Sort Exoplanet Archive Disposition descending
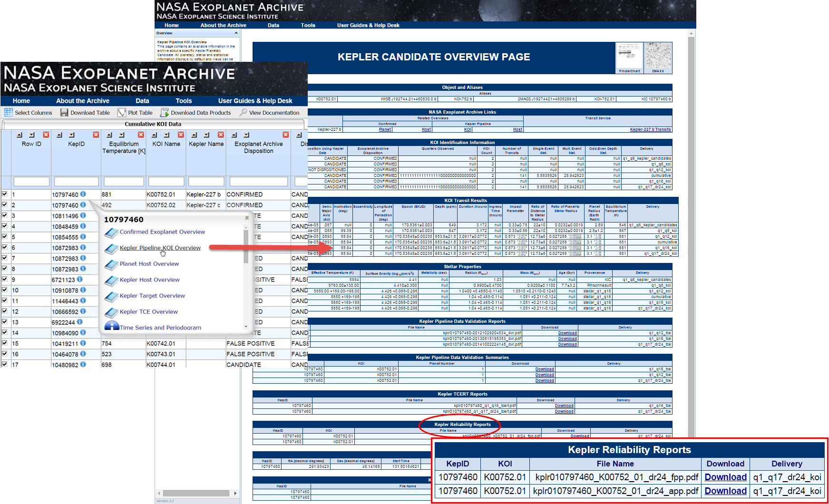 point(246,135)
